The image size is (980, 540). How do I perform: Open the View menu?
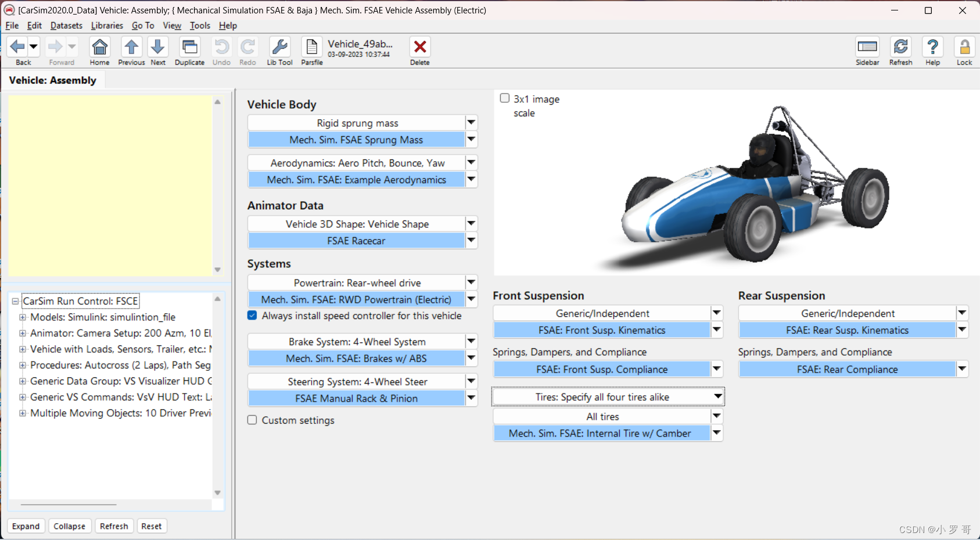pyautogui.click(x=172, y=26)
